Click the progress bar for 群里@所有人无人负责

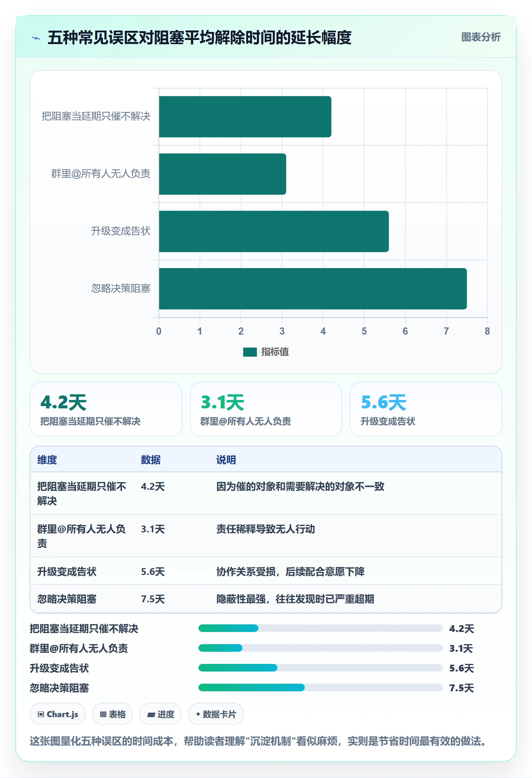coord(321,648)
